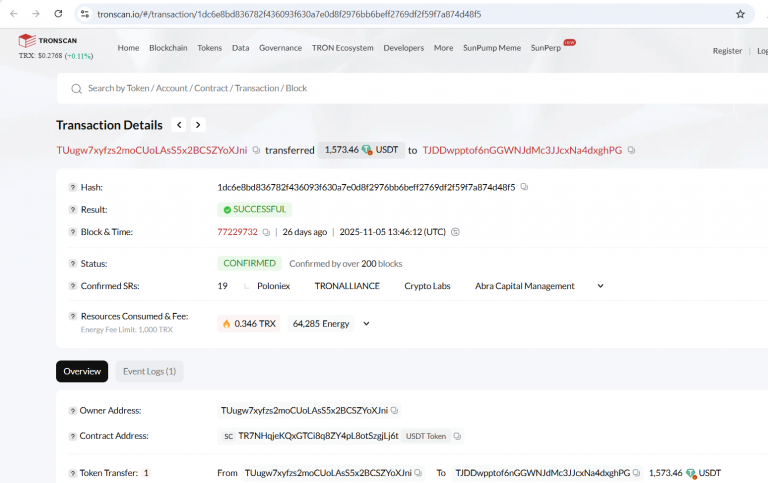The height and width of the screenshot is (483, 768).
Task: Click the 64,285 Energy value
Action: (321, 323)
